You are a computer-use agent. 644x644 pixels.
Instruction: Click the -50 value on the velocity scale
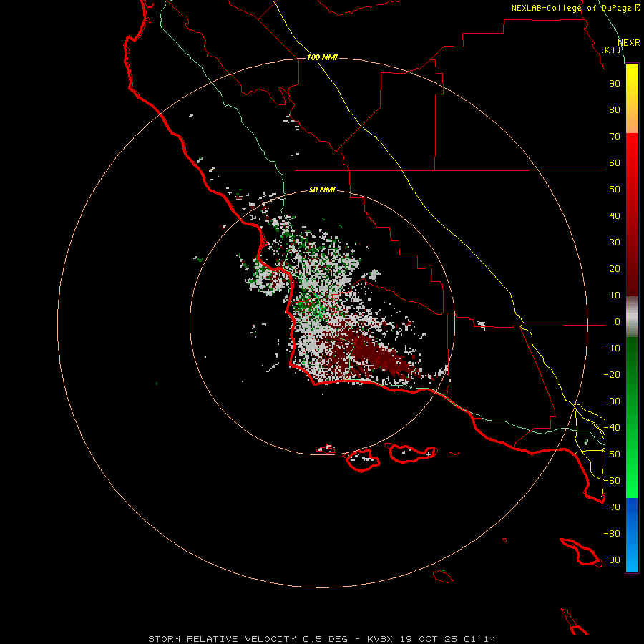(612, 454)
